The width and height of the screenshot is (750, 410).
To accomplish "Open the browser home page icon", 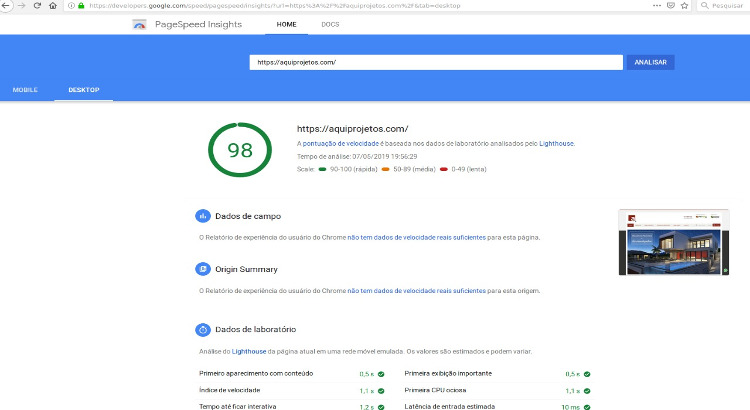I will click(53, 5).
